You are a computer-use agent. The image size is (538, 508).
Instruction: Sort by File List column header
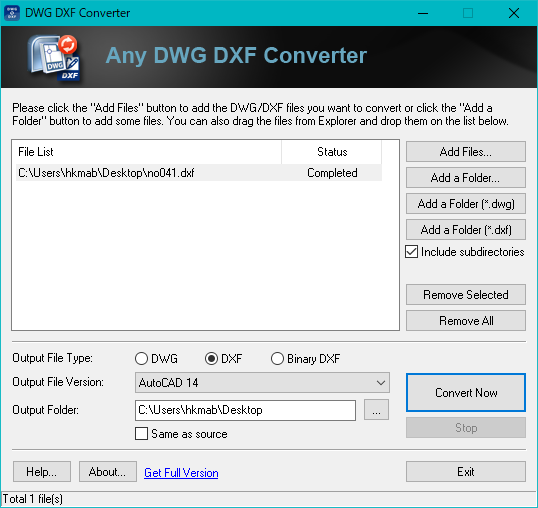148,152
